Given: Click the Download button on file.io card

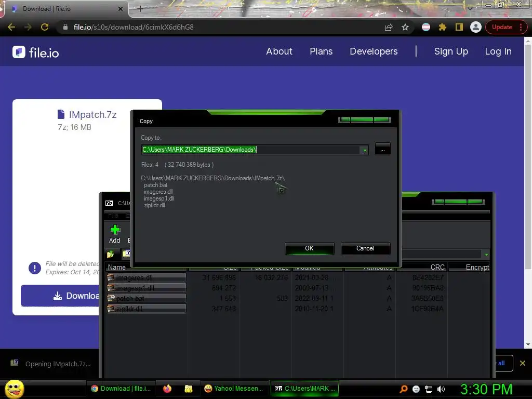Looking at the screenshot, I should [x=60, y=296].
